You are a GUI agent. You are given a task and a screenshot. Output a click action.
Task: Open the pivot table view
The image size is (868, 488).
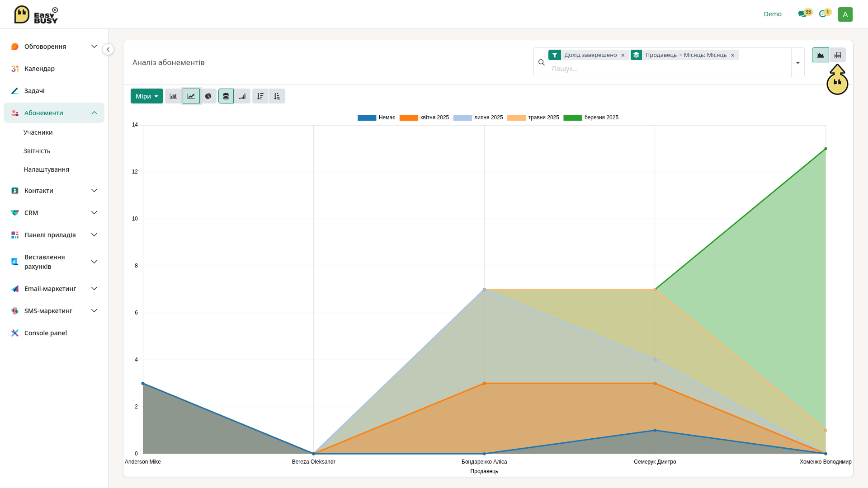coord(838,55)
